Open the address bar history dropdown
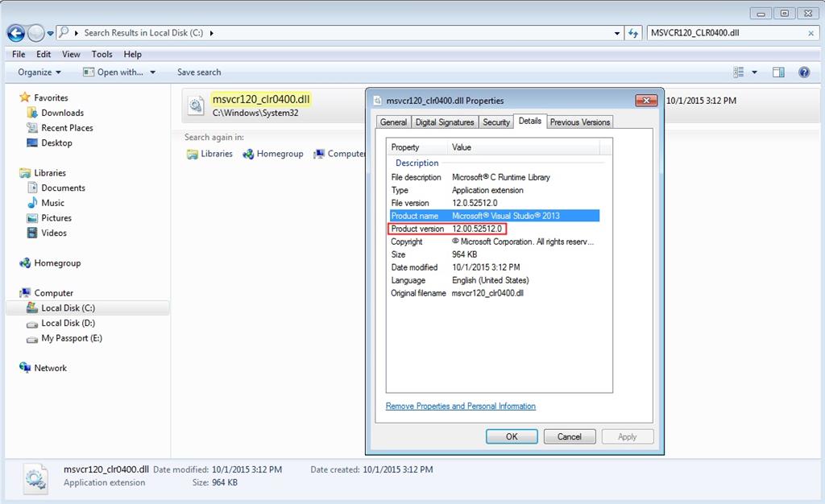 coord(616,33)
